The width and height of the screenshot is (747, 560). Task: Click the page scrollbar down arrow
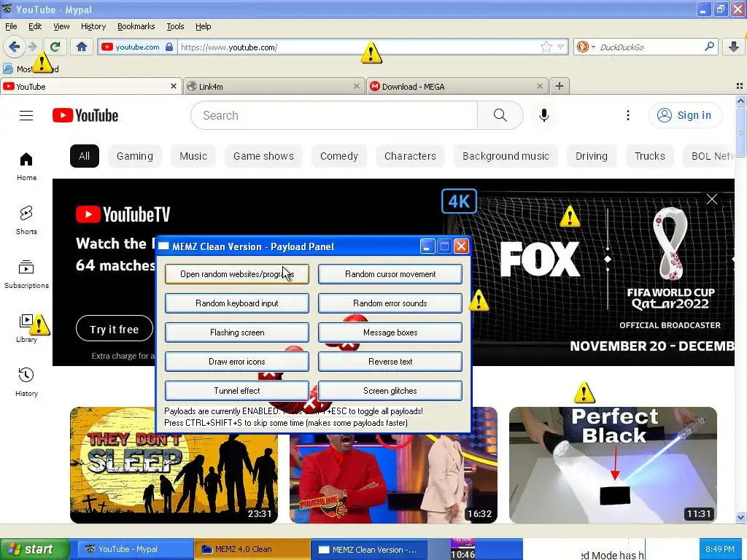pos(740,517)
